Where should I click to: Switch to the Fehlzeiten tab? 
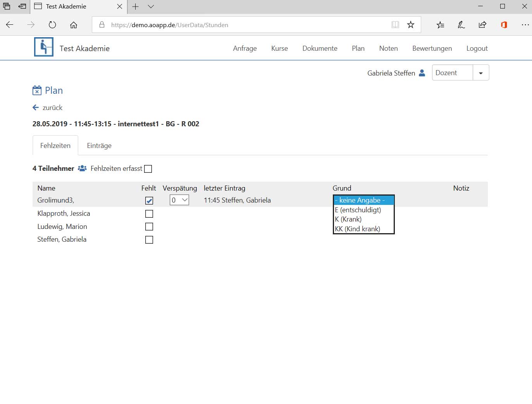(55, 146)
